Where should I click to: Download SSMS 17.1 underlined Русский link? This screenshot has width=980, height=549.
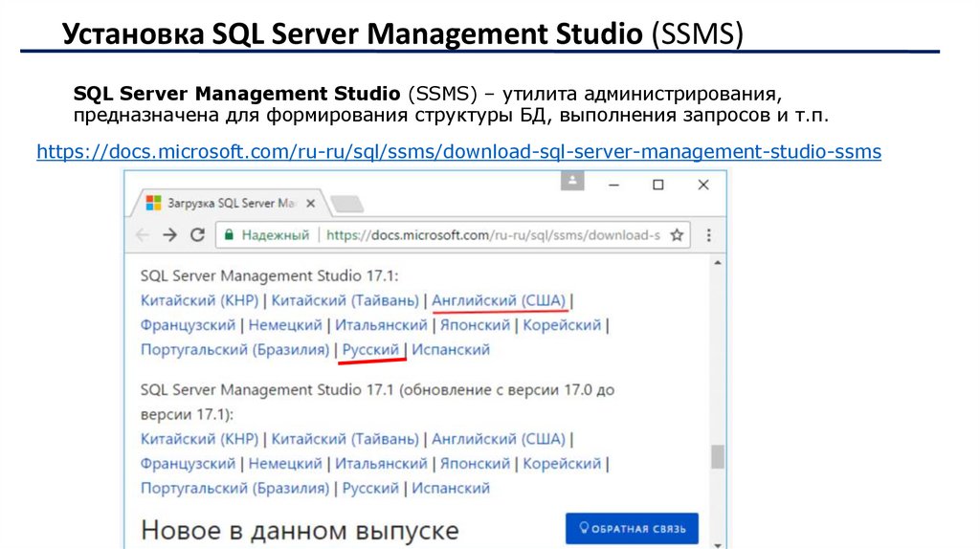[x=370, y=350]
